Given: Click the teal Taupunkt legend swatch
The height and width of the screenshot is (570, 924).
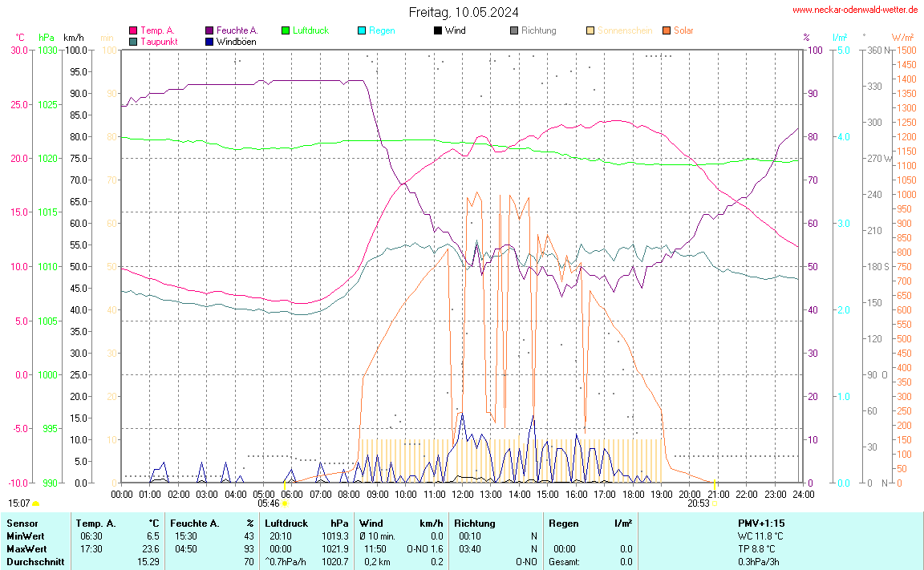Looking at the screenshot, I should 133,42.
